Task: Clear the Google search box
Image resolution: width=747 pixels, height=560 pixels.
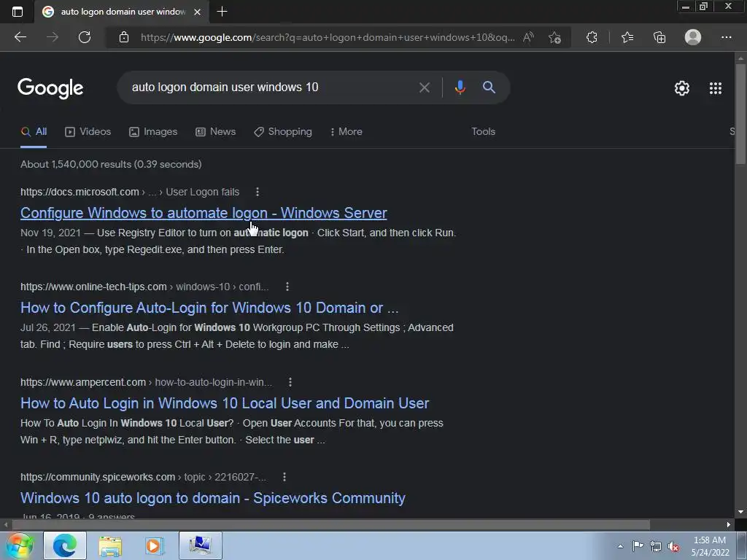Action: point(424,87)
